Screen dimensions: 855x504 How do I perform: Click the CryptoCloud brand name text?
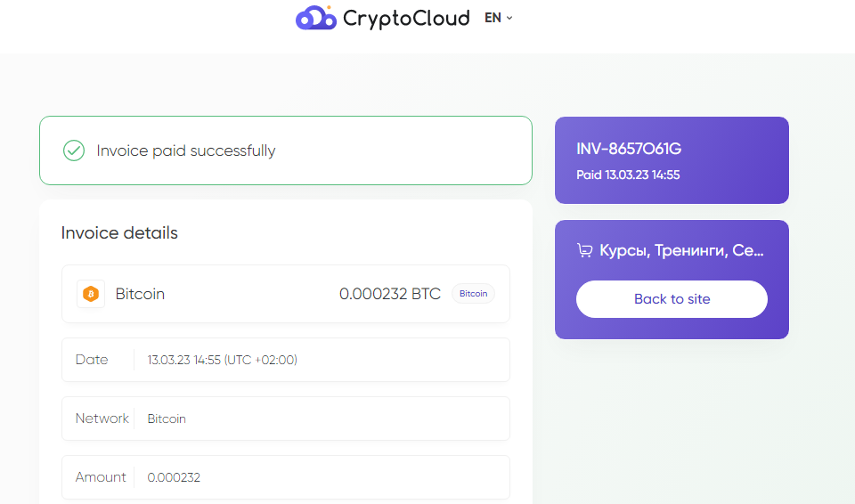point(406,19)
